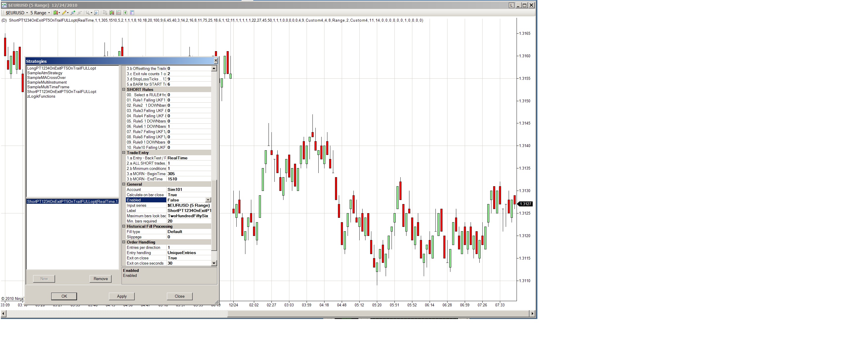Select SampleMACrossOver in the strategy list
This screenshot has height=352, width=868.
click(46, 78)
